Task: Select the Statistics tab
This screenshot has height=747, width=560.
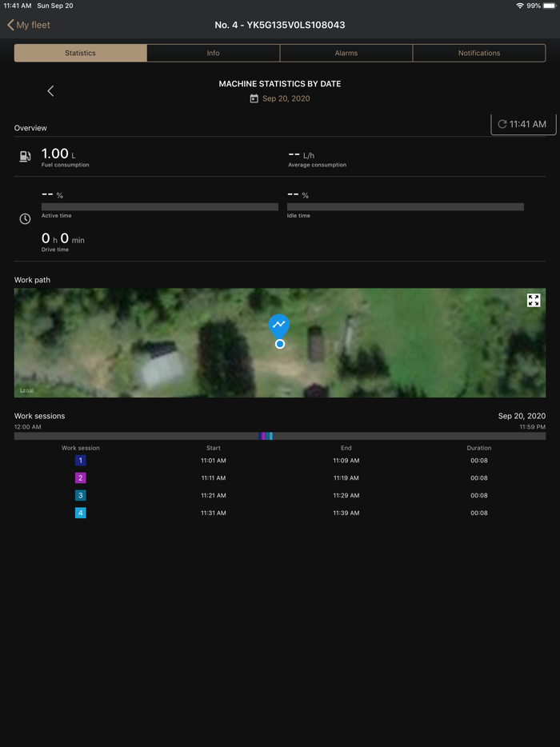Action: [81, 53]
